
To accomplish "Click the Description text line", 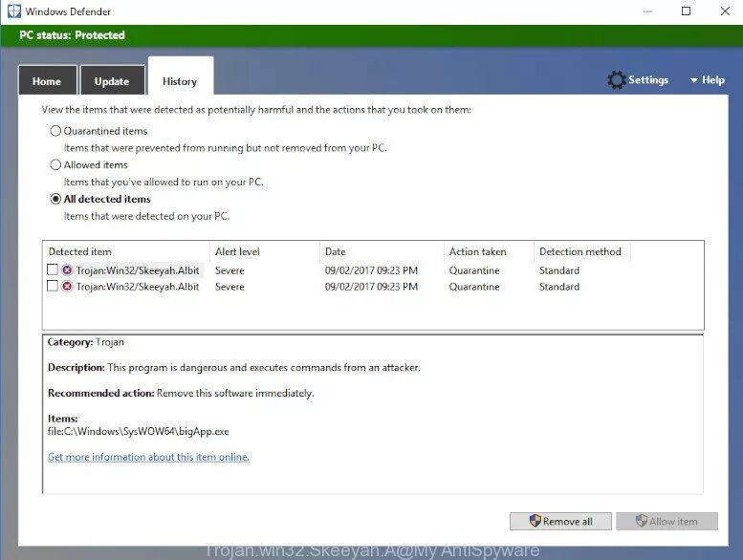I will tap(234, 367).
